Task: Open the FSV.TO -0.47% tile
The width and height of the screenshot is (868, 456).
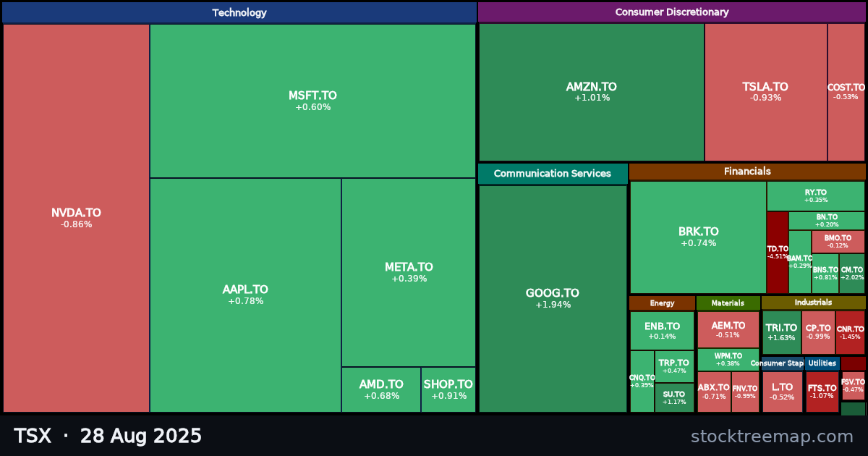Action: (854, 386)
